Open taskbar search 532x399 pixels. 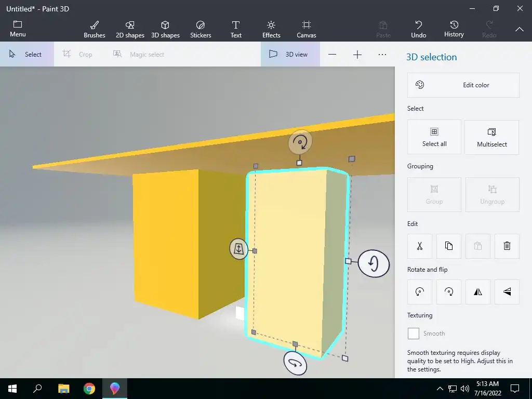(x=37, y=389)
